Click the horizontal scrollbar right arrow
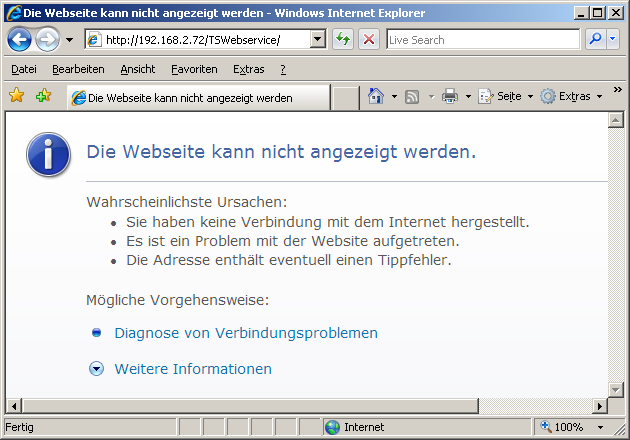Screen dimensions: 630x440 [x=600, y=406]
